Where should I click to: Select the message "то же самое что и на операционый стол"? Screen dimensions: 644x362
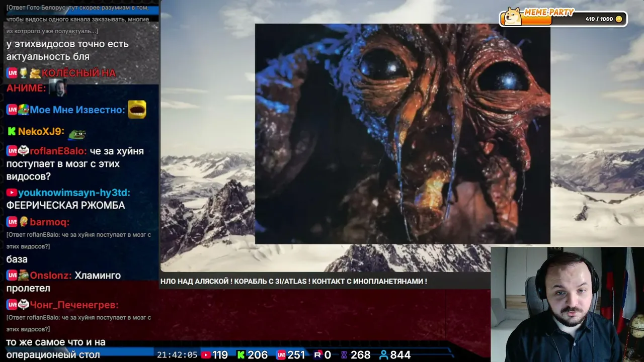(x=56, y=348)
